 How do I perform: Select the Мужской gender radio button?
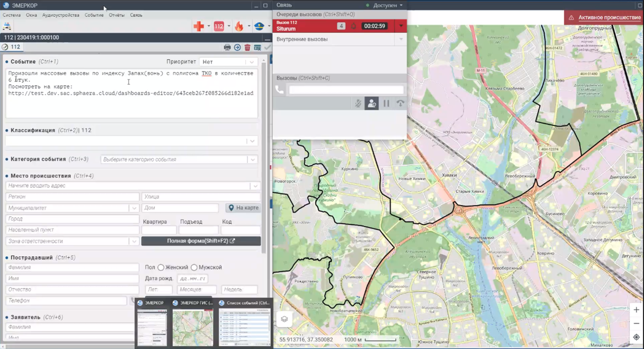pos(194,267)
